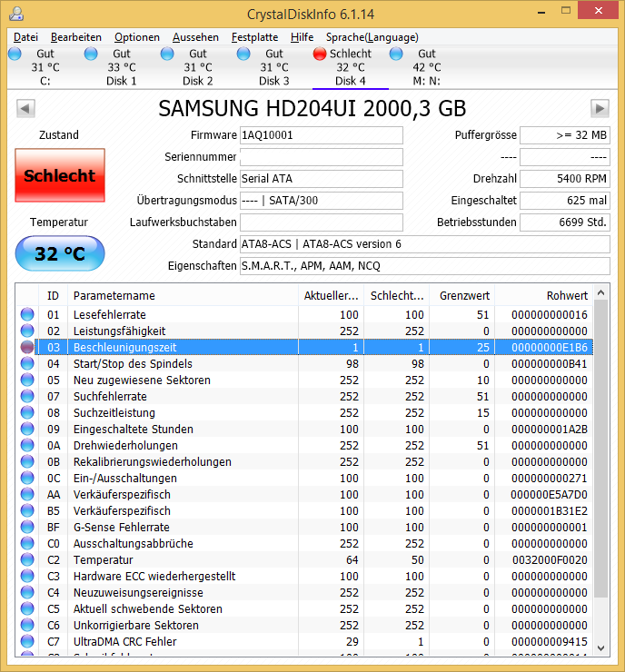This screenshot has width=625, height=672.
Task: Open the Sprache(Language) menu
Action: [x=372, y=37]
